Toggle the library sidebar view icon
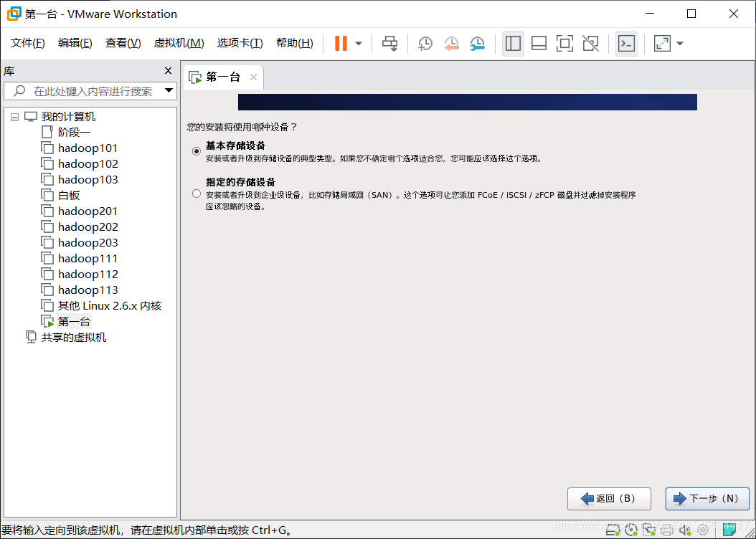 (513, 43)
